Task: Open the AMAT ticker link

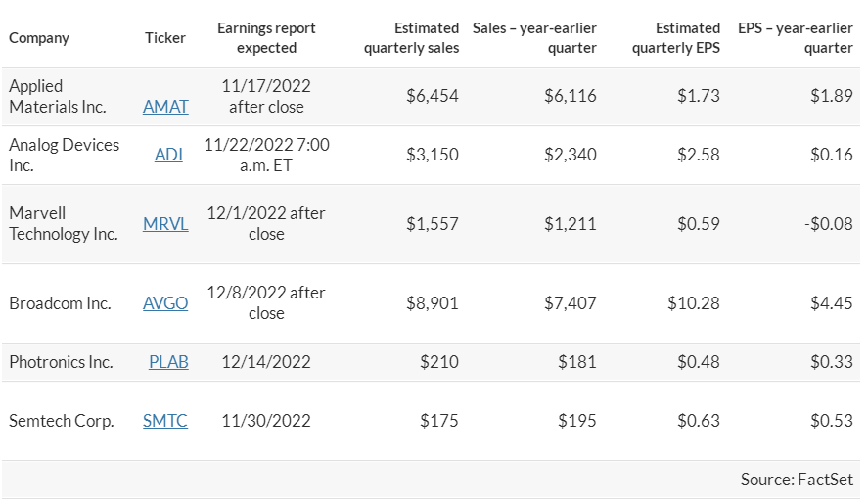Action: [x=165, y=107]
